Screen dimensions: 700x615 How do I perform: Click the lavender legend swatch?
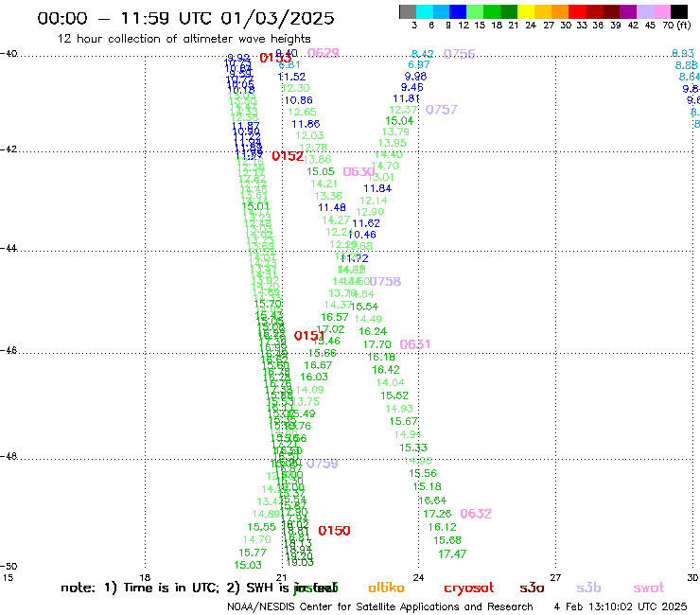[x=645, y=11]
